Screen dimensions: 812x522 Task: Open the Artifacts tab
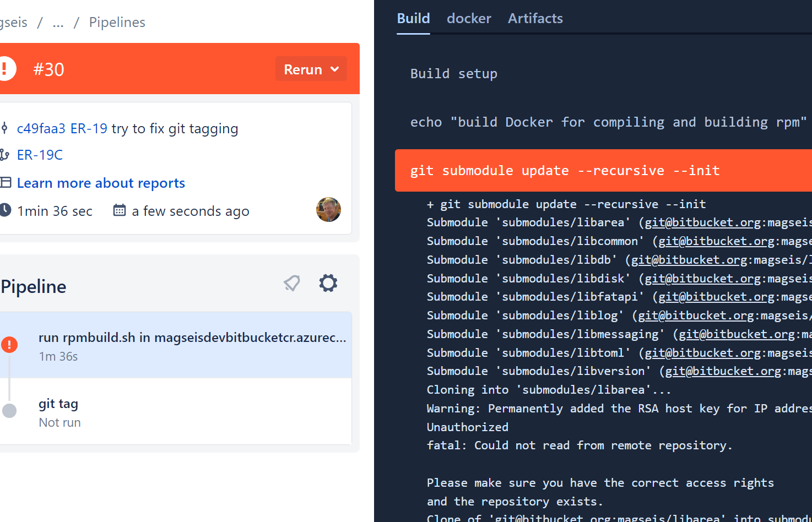pos(535,18)
